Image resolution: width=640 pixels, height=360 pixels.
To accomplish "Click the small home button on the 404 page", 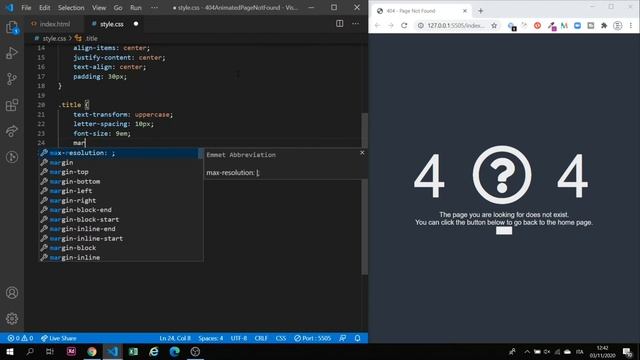I will click(x=504, y=231).
